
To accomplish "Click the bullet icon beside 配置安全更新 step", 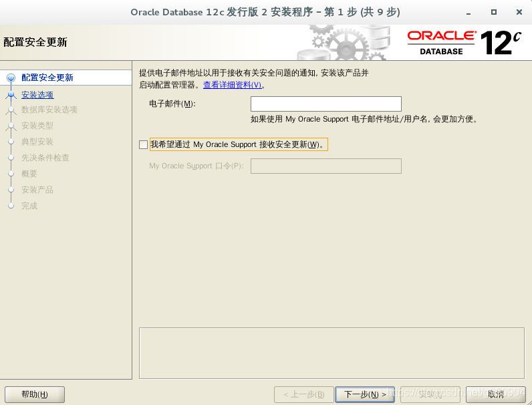I will coord(11,78).
